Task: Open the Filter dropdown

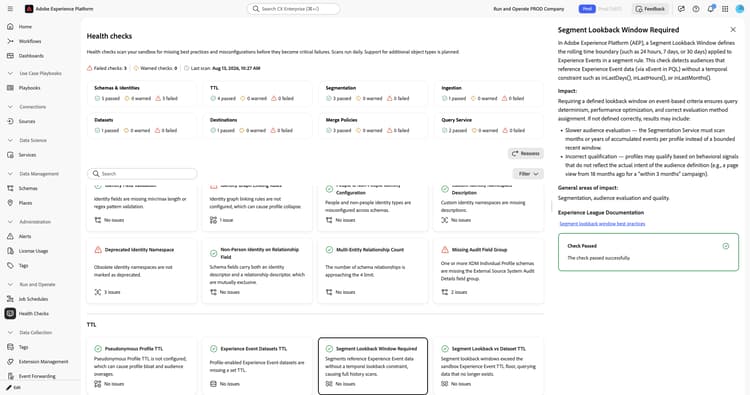Action: pos(528,174)
